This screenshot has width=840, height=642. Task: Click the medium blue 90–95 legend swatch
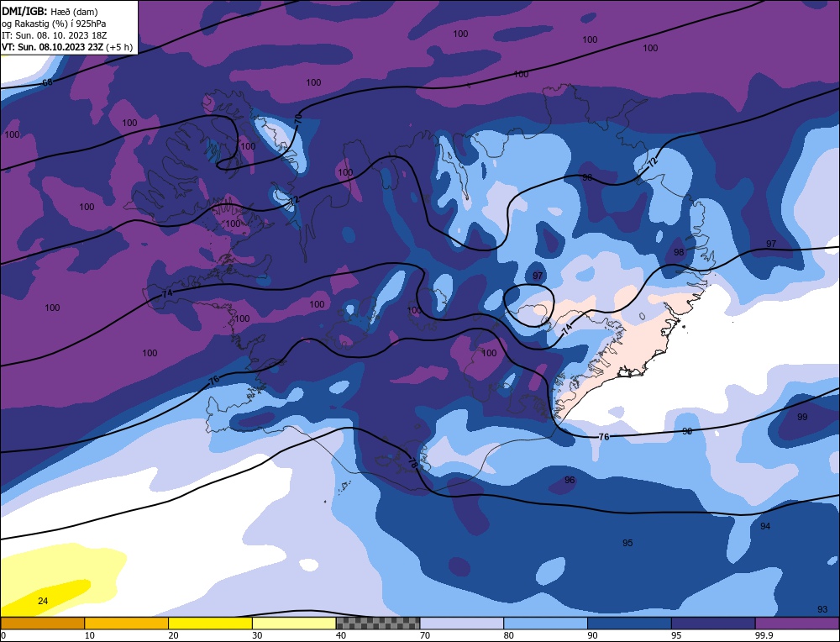click(629, 624)
